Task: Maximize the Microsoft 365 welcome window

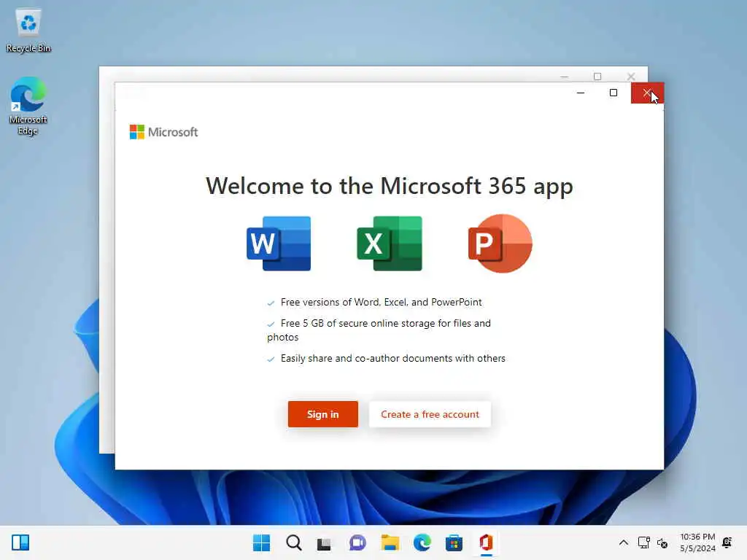Action: 614,93
